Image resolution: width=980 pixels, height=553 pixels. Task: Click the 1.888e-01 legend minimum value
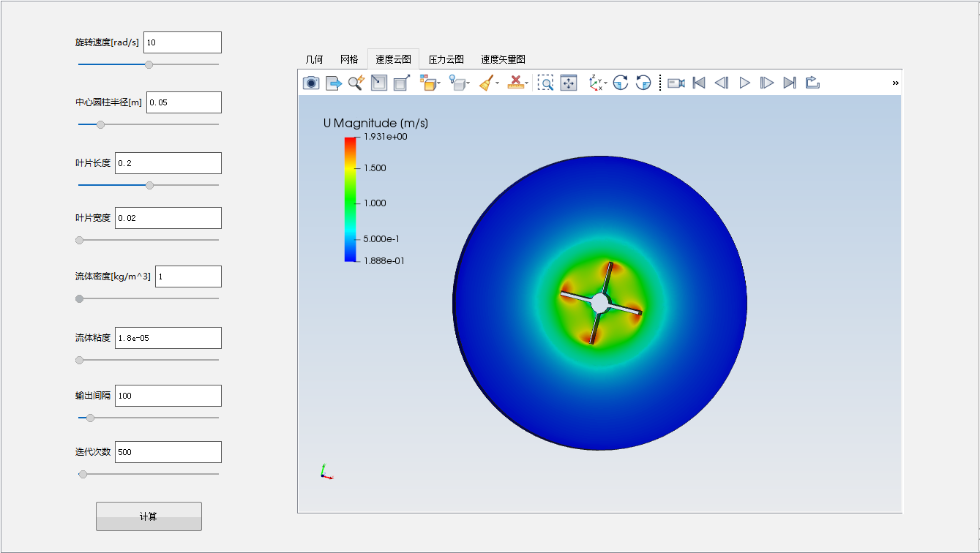(x=386, y=260)
